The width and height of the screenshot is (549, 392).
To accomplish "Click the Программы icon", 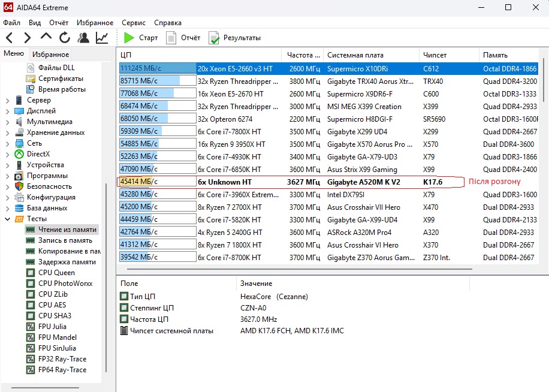I will (19, 176).
